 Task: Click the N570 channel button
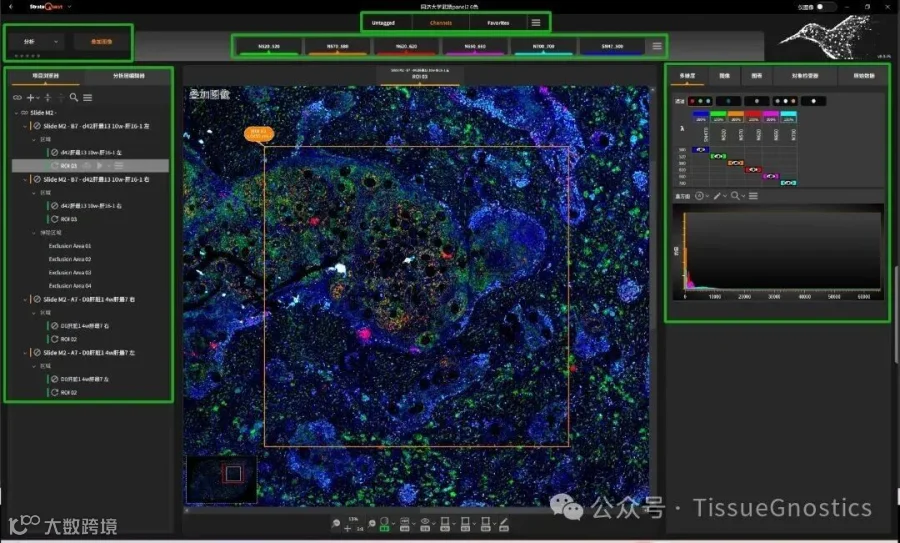pos(338,46)
